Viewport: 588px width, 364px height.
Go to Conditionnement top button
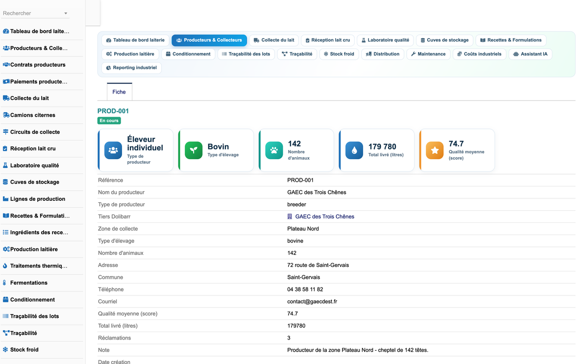coord(188,54)
